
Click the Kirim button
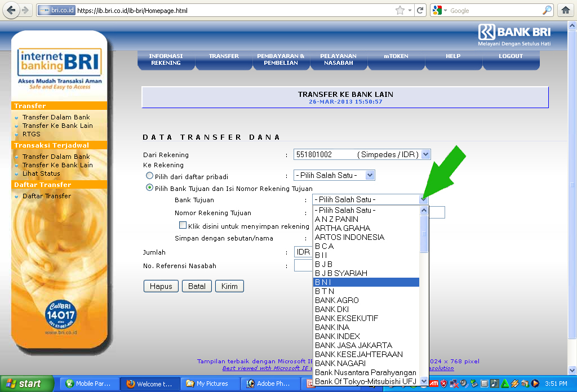[229, 286]
